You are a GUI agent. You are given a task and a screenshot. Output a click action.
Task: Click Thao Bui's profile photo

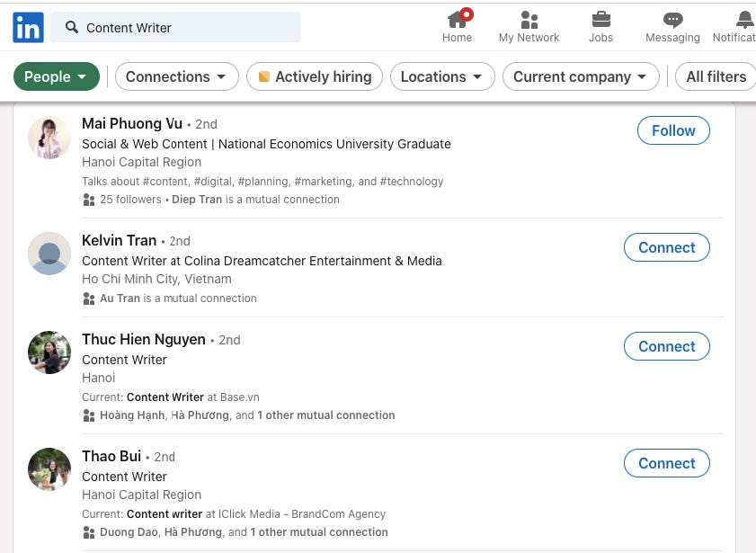(x=49, y=469)
